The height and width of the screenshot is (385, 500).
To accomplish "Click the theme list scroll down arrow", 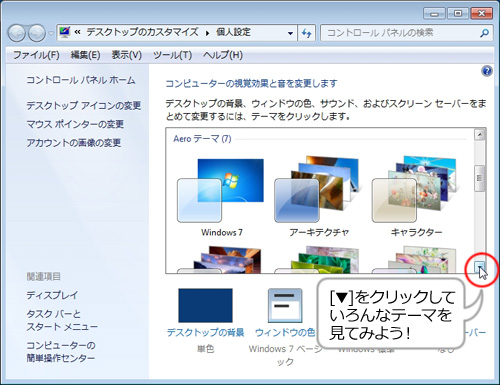I will 480,267.
